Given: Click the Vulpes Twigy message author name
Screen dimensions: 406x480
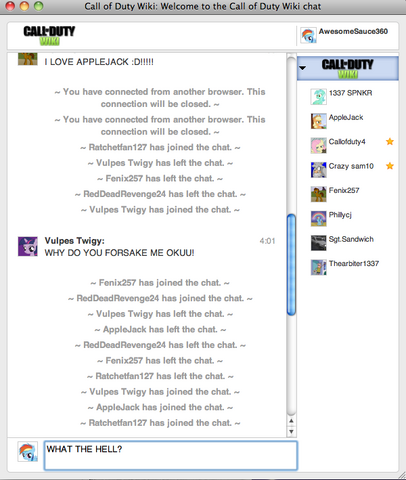Looking at the screenshot, I should (x=74, y=241).
